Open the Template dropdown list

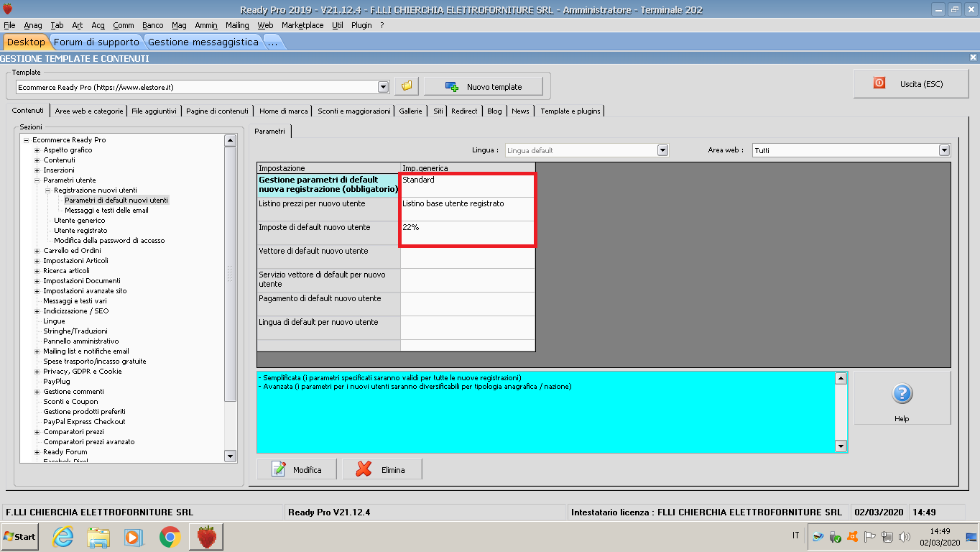pos(383,87)
